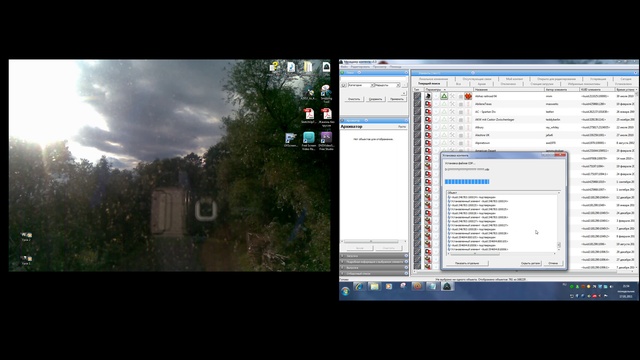Click the green triangle icon in first list row
Screen dimensions: 640x360
444,96
